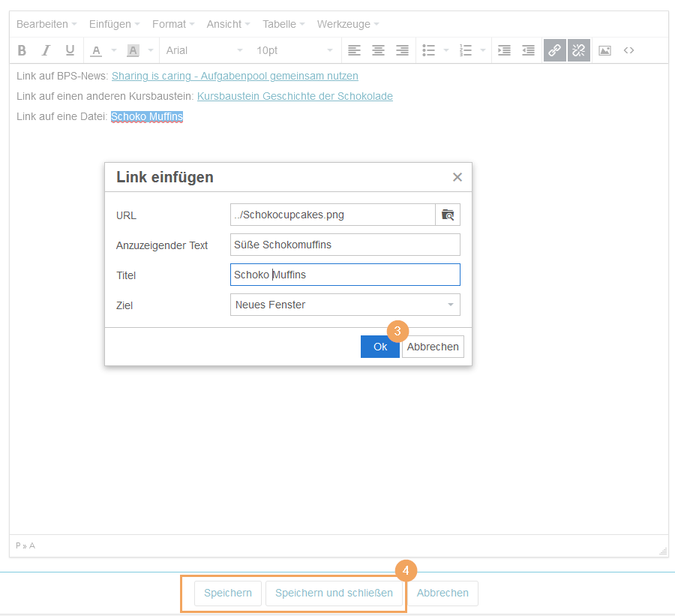Confirm the link dialog with Ok
This screenshot has height=616, width=675.
(379, 346)
